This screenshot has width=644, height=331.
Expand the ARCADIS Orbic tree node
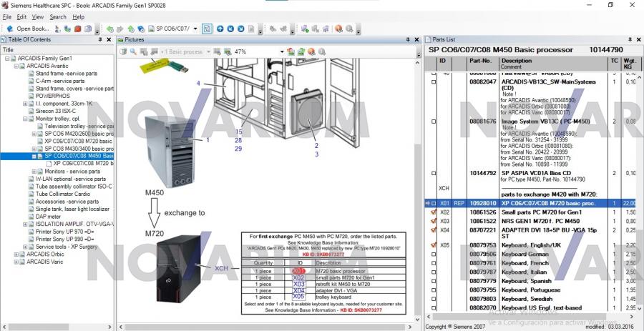[x=16, y=254]
